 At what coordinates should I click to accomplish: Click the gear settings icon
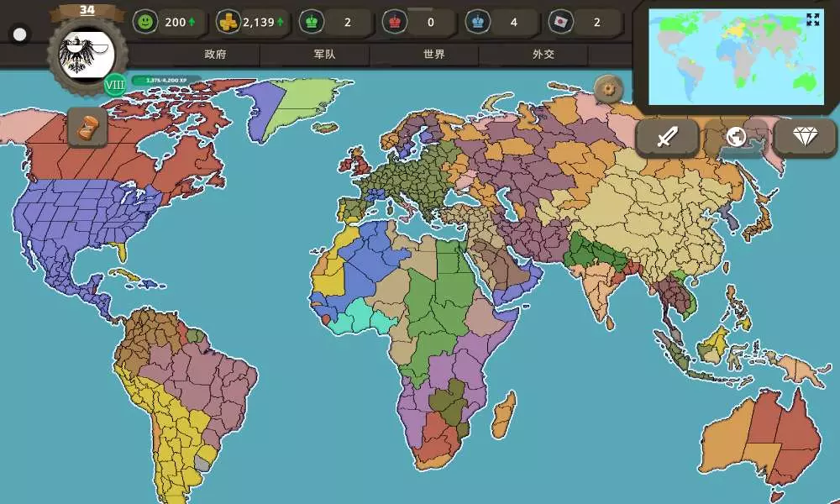tap(608, 89)
